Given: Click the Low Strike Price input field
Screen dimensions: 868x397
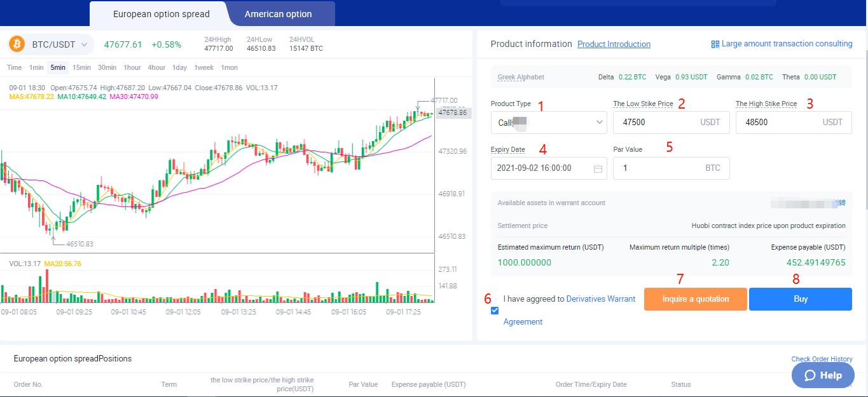Looking at the screenshot, I should click(x=655, y=123).
